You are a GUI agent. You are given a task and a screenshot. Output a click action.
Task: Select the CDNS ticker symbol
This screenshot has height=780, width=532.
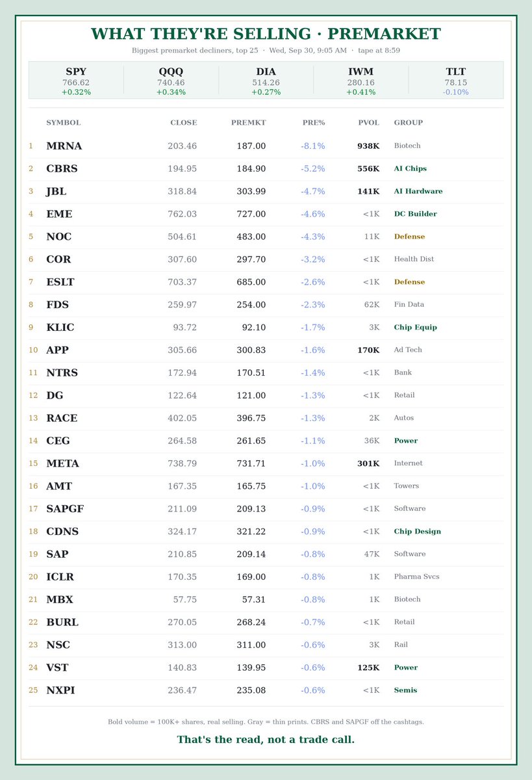point(62,532)
